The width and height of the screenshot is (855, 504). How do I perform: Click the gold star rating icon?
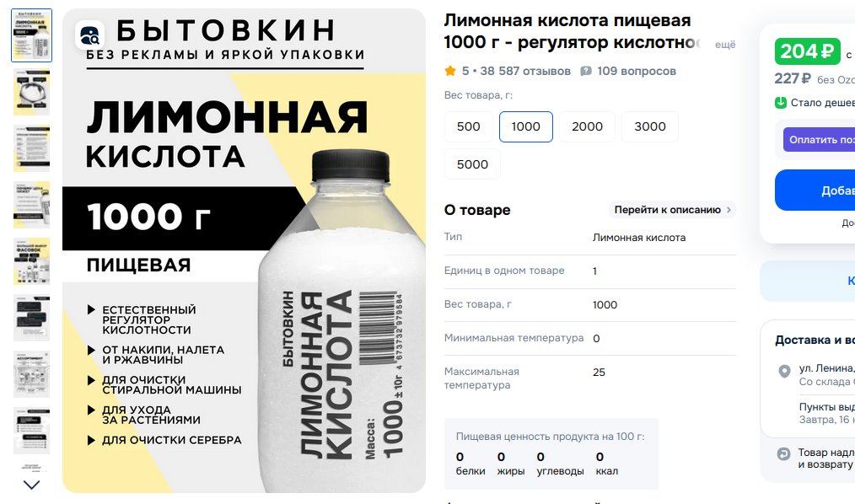450,71
